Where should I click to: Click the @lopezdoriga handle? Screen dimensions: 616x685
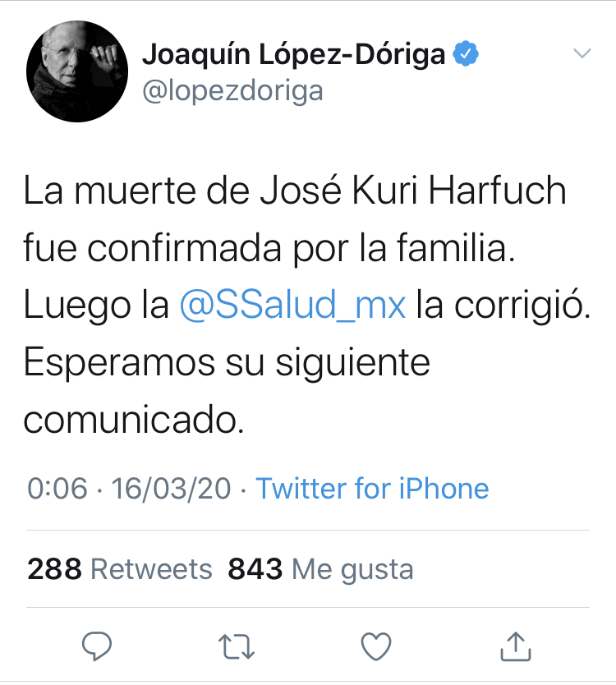pos(233,91)
